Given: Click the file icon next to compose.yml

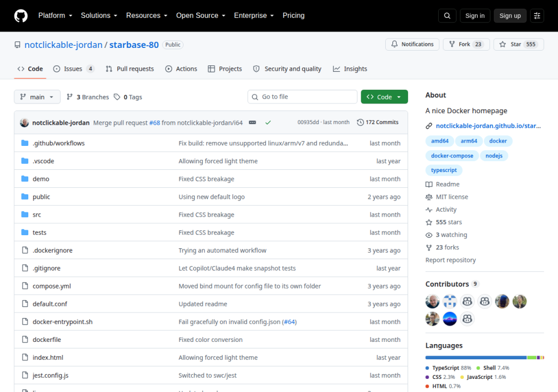Looking at the screenshot, I should (25, 286).
